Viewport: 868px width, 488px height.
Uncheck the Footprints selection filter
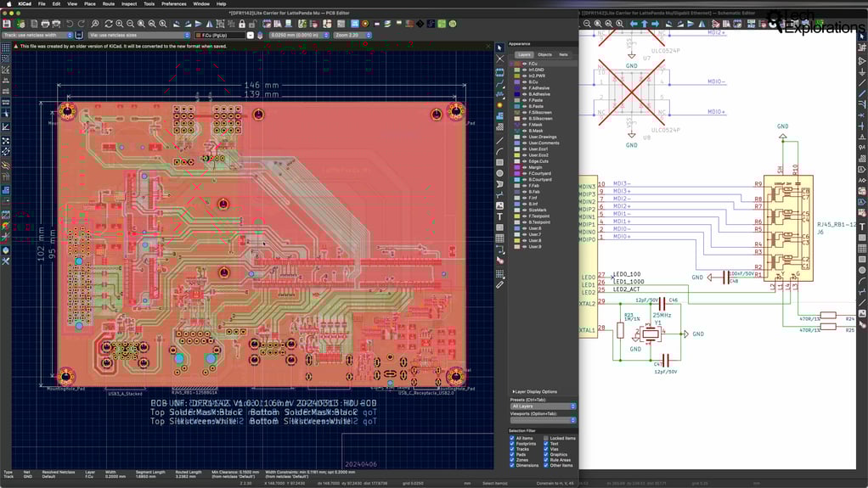click(512, 444)
